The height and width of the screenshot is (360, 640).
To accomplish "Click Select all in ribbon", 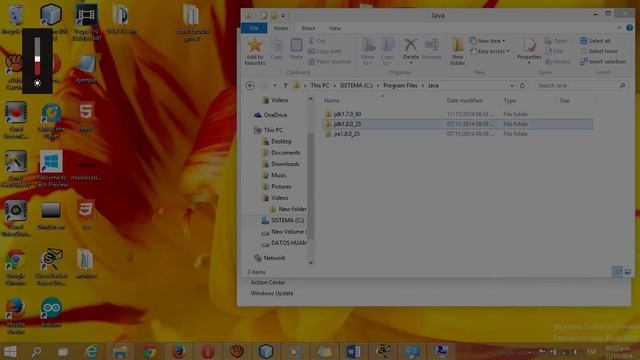I will 596,41.
